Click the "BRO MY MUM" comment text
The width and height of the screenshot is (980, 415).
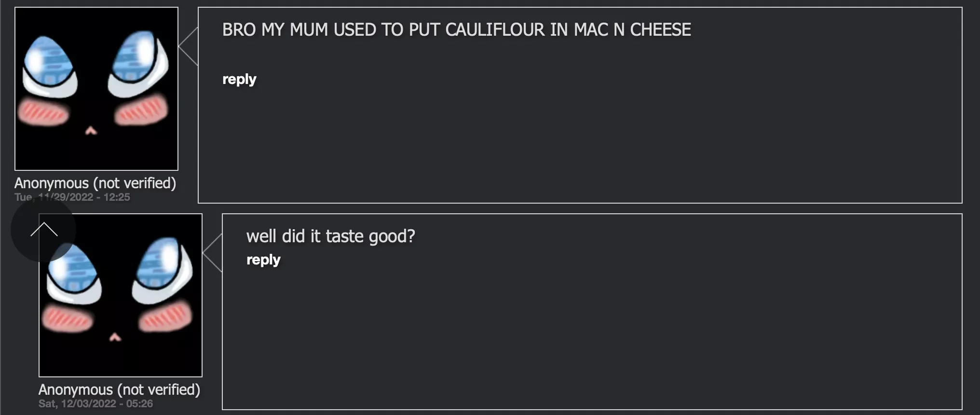[456, 30]
